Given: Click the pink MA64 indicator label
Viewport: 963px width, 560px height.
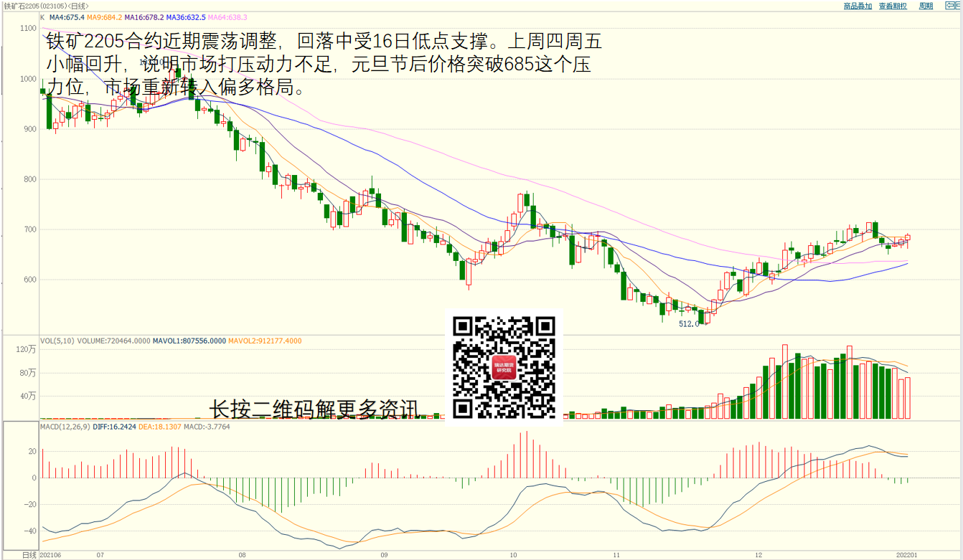Looking at the screenshot, I should point(229,16).
